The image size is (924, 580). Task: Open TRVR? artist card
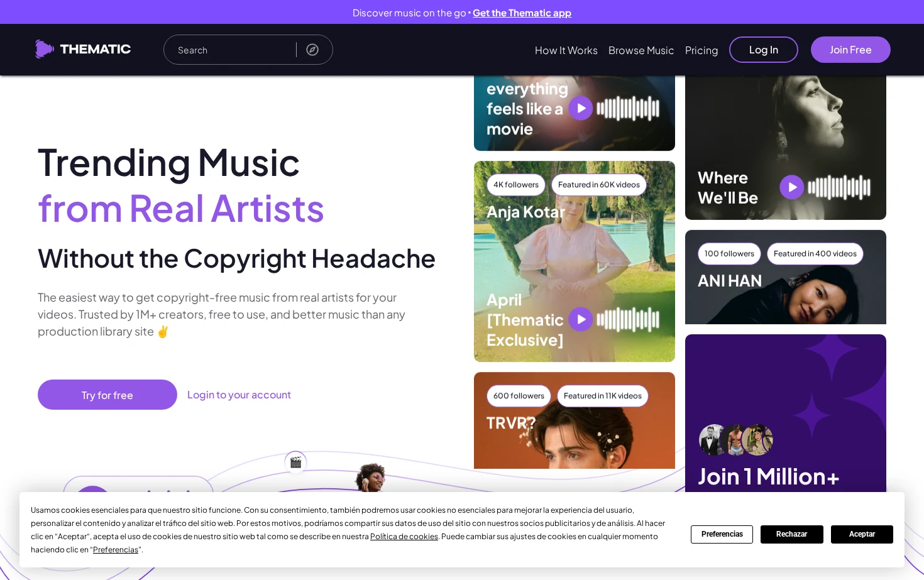pyautogui.click(x=575, y=420)
